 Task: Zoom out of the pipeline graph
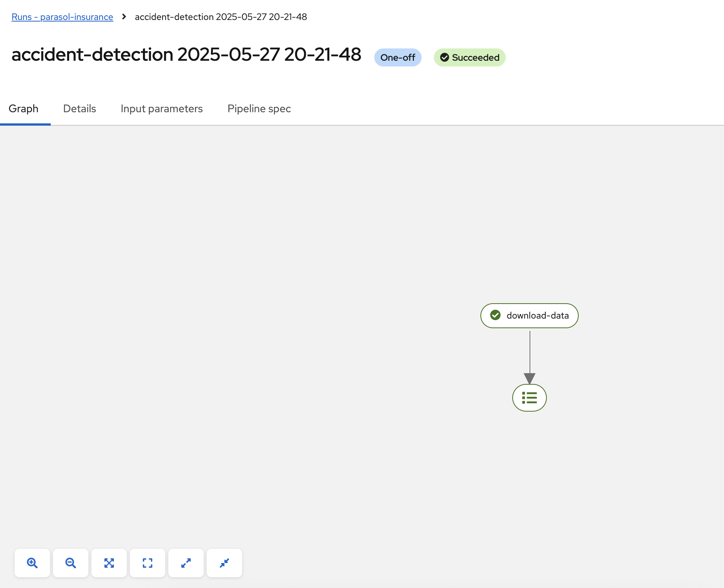pyautogui.click(x=71, y=563)
